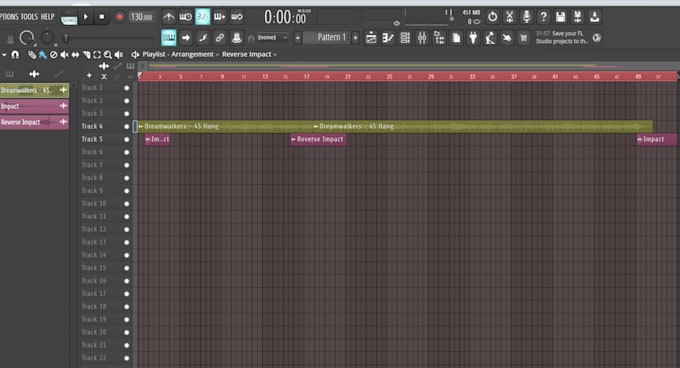Open the HELP menu
Viewport: 680px width, 368px height.
pyautogui.click(x=47, y=17)
